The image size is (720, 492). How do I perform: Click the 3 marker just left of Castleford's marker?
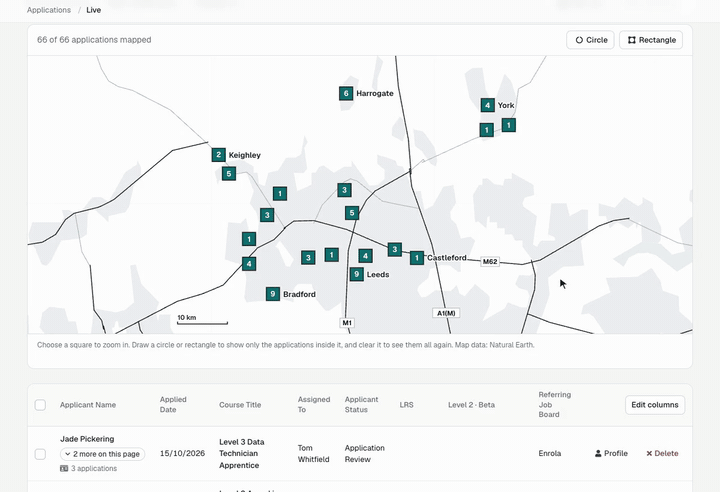coord(394,249)
